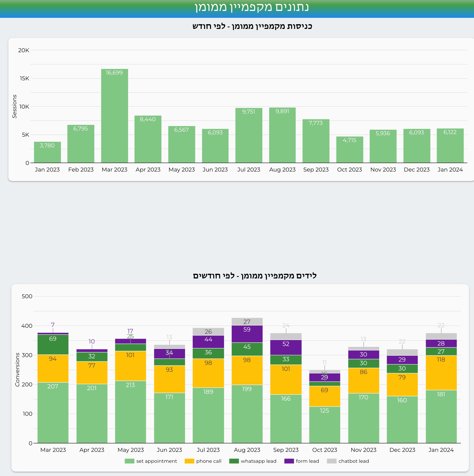
Task: Select the Jan 2024 sessions bar 6,122
Action: click(450, 146)
